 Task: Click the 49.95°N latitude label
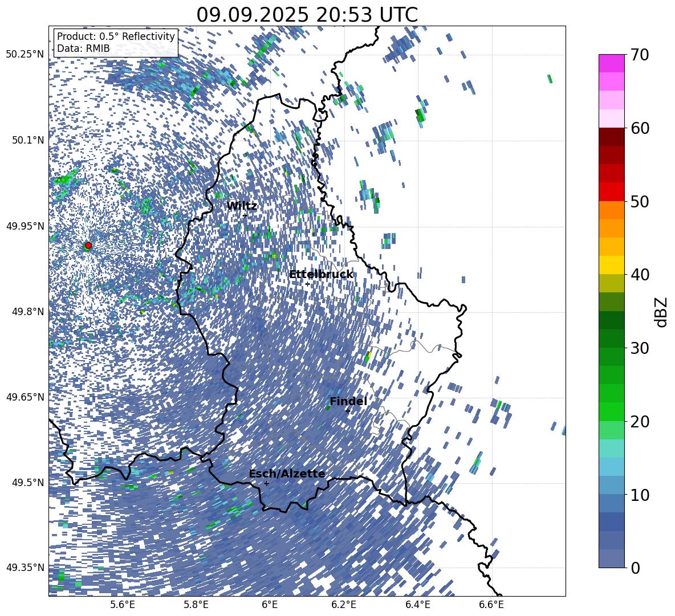coord(25,226)
